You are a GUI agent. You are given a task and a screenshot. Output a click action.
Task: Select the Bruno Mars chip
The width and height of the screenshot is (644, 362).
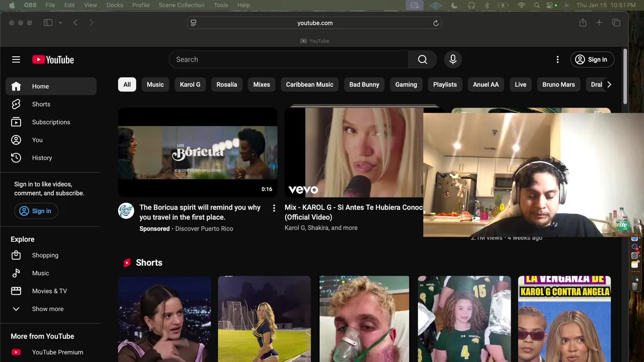point(558,84)
